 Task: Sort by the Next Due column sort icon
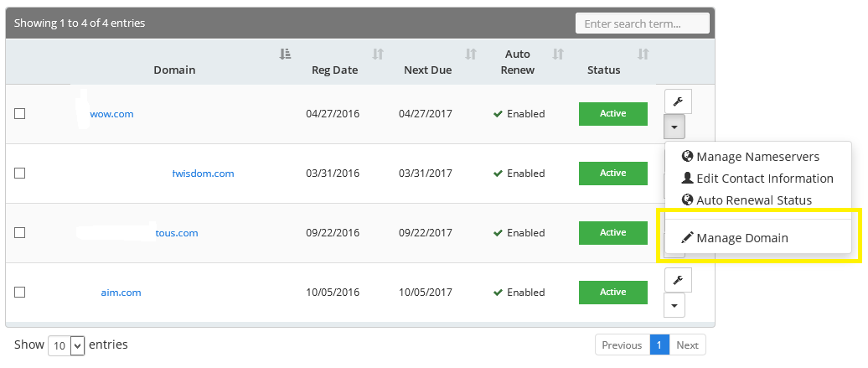[471, 54]
